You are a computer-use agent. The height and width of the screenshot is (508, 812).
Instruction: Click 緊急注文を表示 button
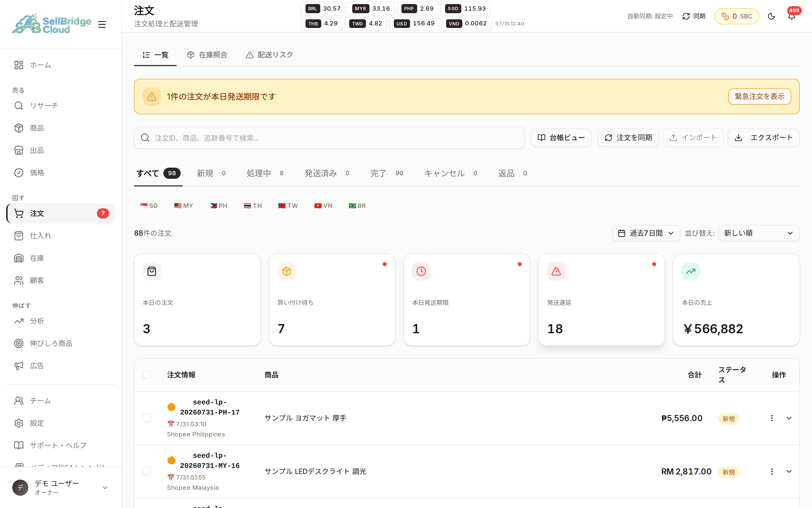pyautogui.click(x=759, y=97)
